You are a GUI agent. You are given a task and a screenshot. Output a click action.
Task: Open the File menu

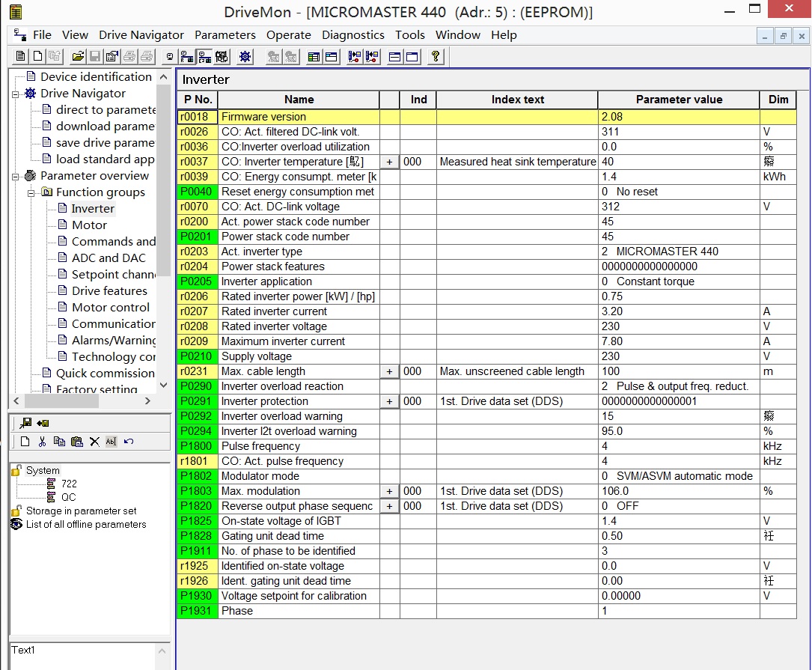click(42, 34)
